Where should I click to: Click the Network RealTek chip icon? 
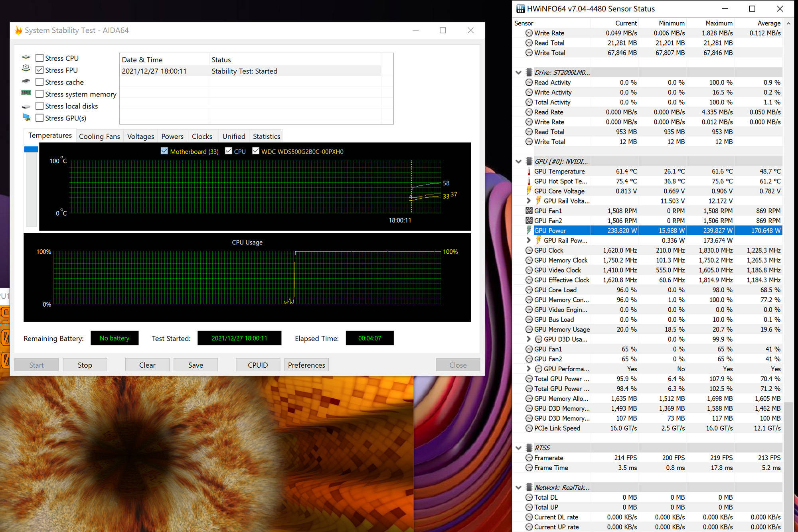point(529,487)
